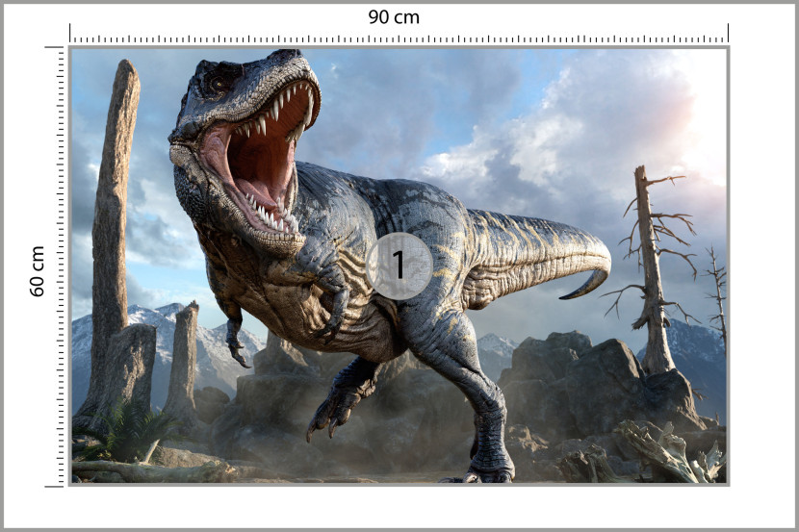Select the T-rex dinosaur image
This screenshot has width=799, height=532.
click(399, 266)
